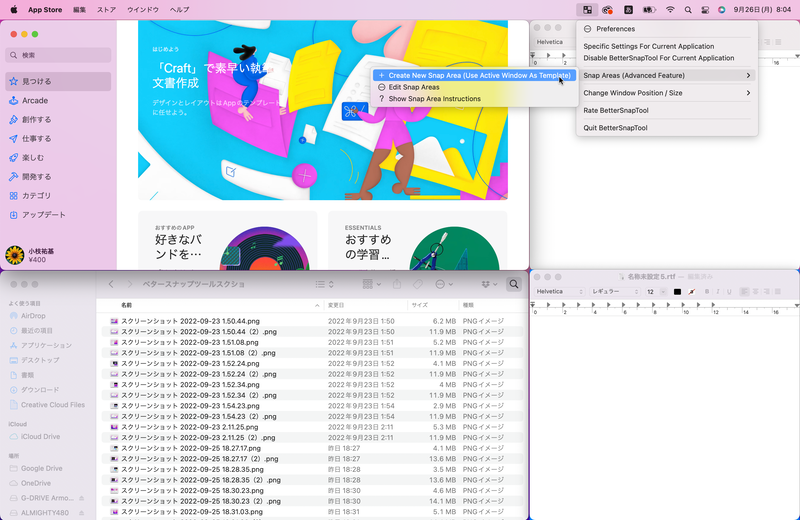The width and height of the screenshot is (800, 520).
Task: Open the Craft featured story banner
Action: pyautogui.click(x=323, y=110)
